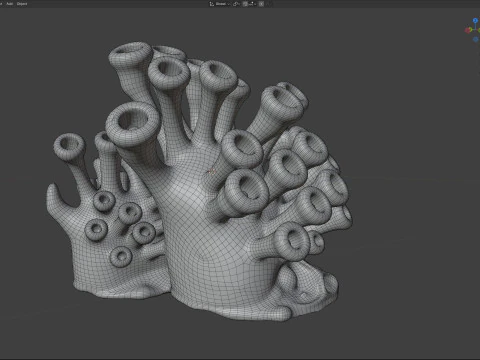Toggle the snapping magnet button

245,4
